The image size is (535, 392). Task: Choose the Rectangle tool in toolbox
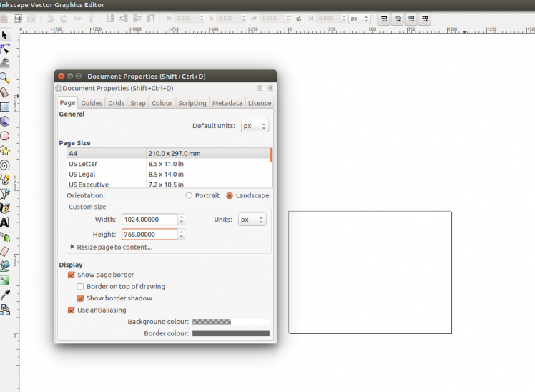(x=4, y=107)
